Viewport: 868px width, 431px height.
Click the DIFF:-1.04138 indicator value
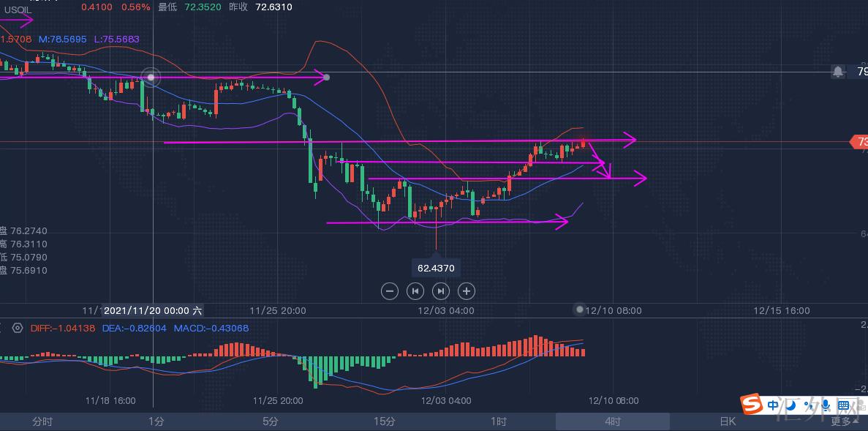click(x=63, y=328)
